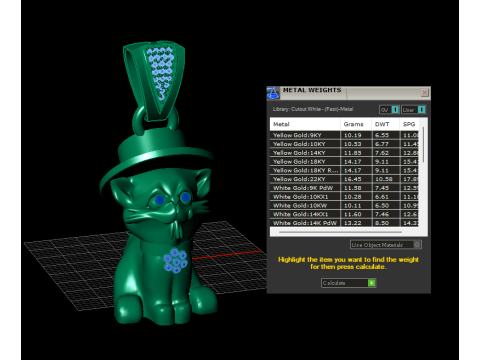The width and height of the screenshot is (480, 360).
Task: Click the Metal Weights flask icon
Action: [273, 93]
